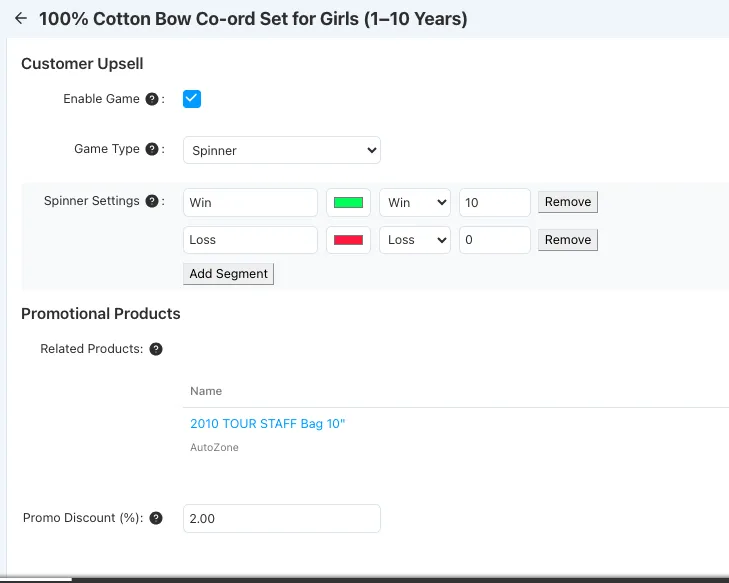Select the Customer Upsell heading

click(82, 64)
